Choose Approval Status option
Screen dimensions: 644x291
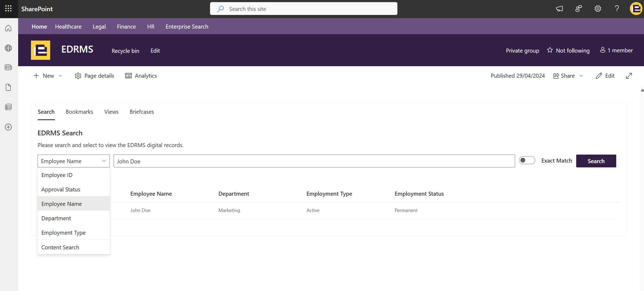(74, 189)
